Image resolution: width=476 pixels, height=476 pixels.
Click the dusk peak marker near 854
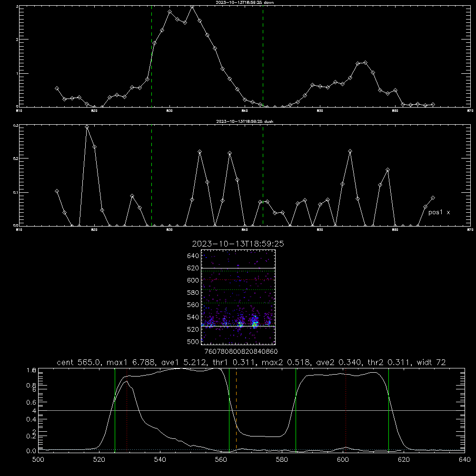[350, 151]
